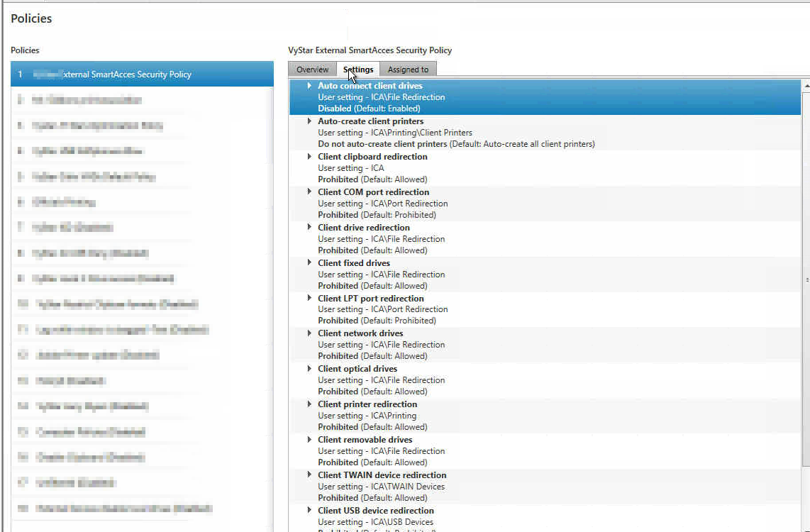The width and height of the screenshot is (810, 532).
Task: Select External SmartAcces Security Policy in policies list
Action: pos(142,74)
